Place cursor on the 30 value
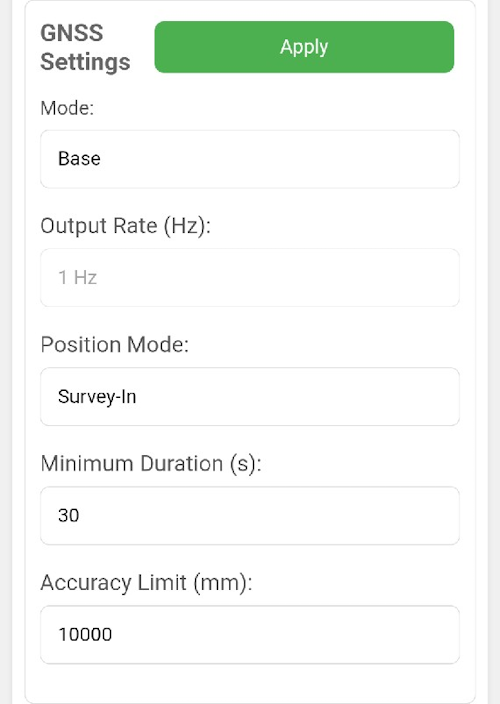 [x=69, y=515]
